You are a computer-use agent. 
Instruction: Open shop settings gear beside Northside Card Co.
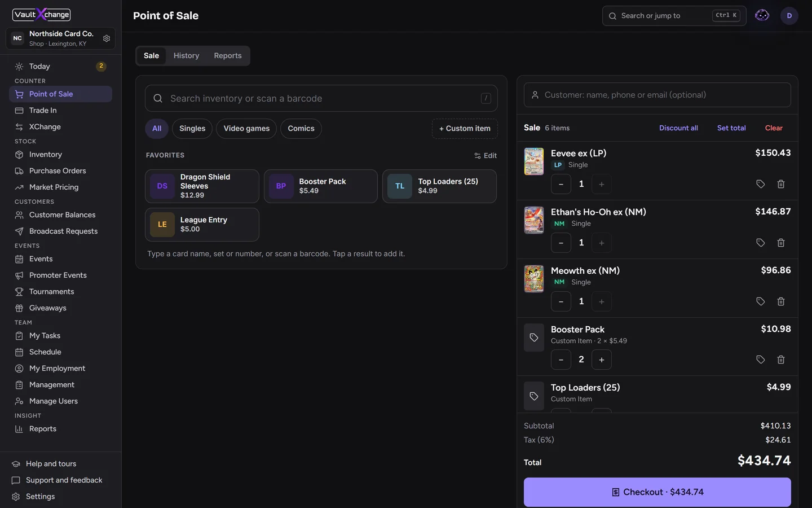(x=107, y=38)
